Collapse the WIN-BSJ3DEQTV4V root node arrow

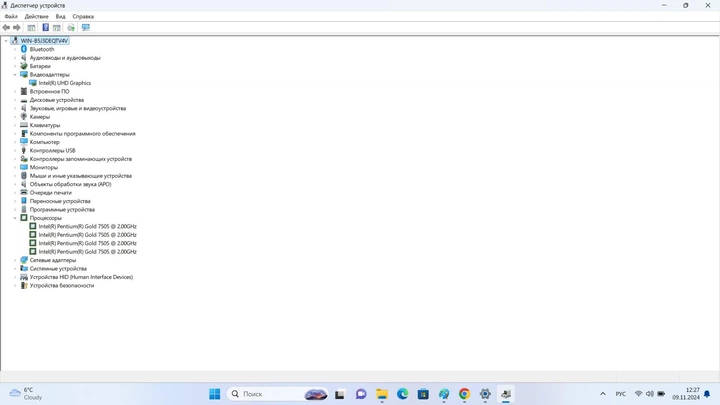(6, 41)
